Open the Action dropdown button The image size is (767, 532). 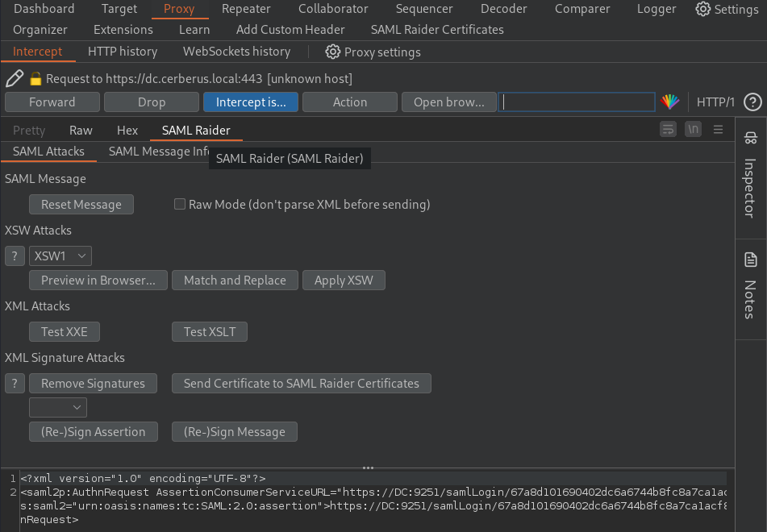[x=350, y=102]
